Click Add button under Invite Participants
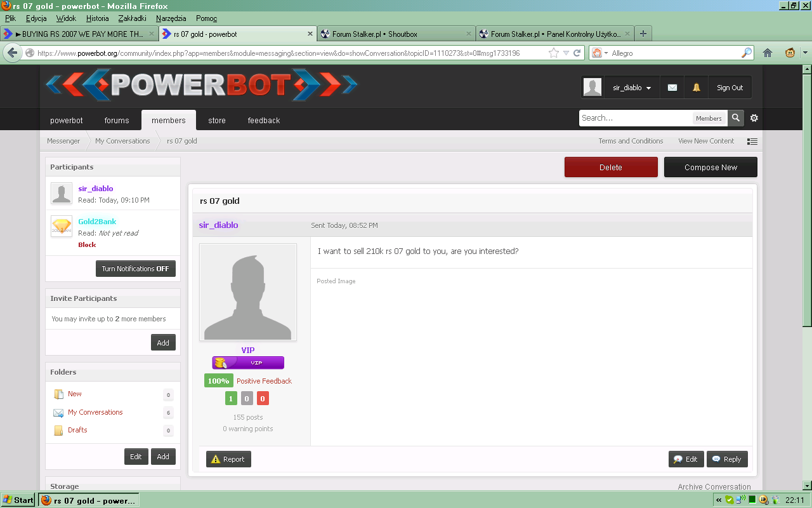Screen dimensions: 812x508 (x=163, y=342)
